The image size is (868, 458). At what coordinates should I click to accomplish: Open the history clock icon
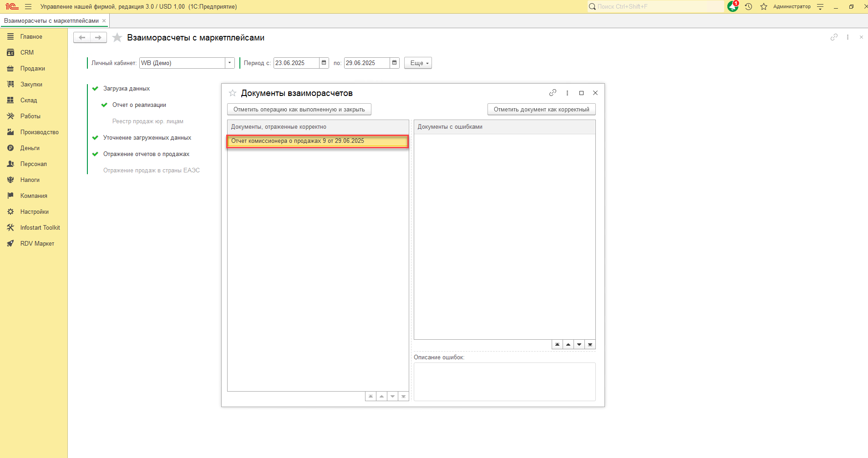click(748, 6)
